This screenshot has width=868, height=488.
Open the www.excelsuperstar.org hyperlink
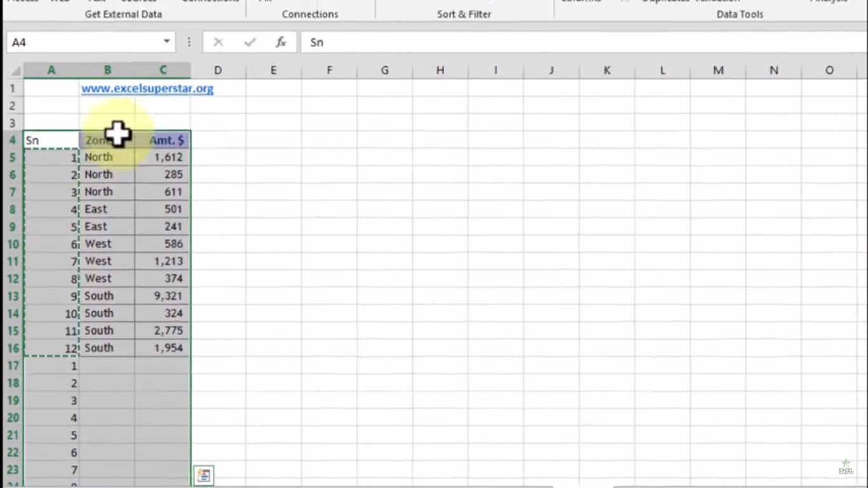pyautogui.click(x=147, y=88)
